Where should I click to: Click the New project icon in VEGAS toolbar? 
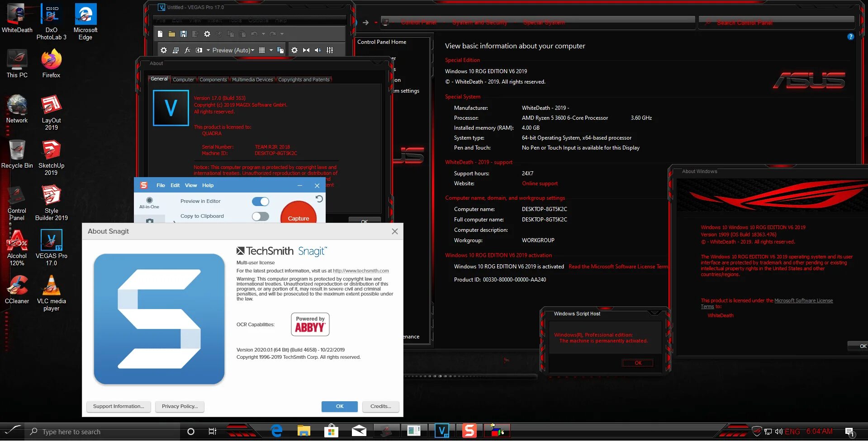pyautogui.click(x=160, y=34)
